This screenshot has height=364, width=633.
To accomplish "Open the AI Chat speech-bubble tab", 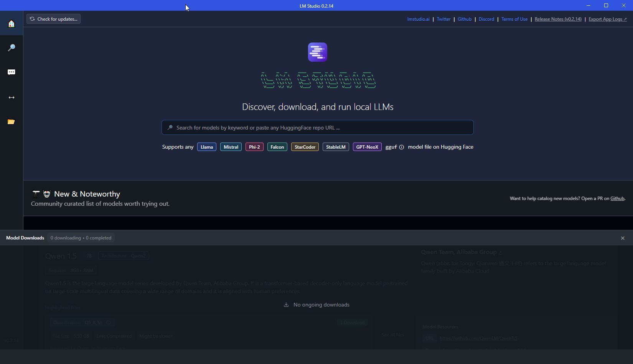I will point(12,72).
